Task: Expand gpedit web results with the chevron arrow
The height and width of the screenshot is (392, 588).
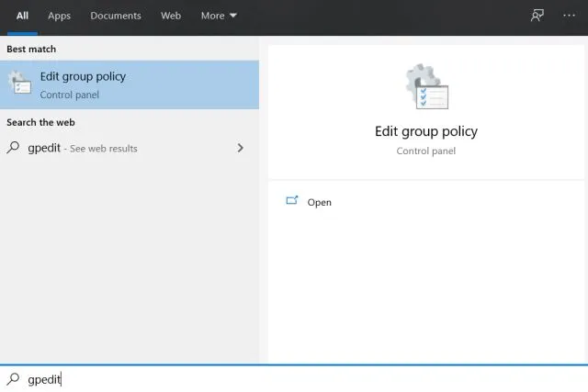Action: 241,148
